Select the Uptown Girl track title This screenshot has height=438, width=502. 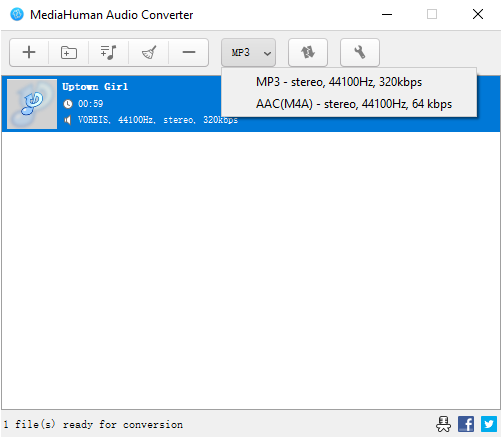click(95, 87)
